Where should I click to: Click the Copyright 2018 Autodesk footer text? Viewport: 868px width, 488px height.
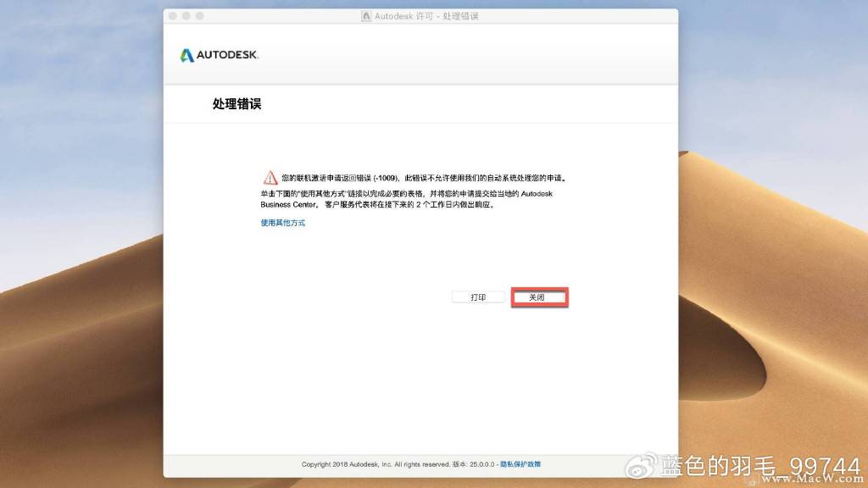pyautogui.click(x=398, y=464)
